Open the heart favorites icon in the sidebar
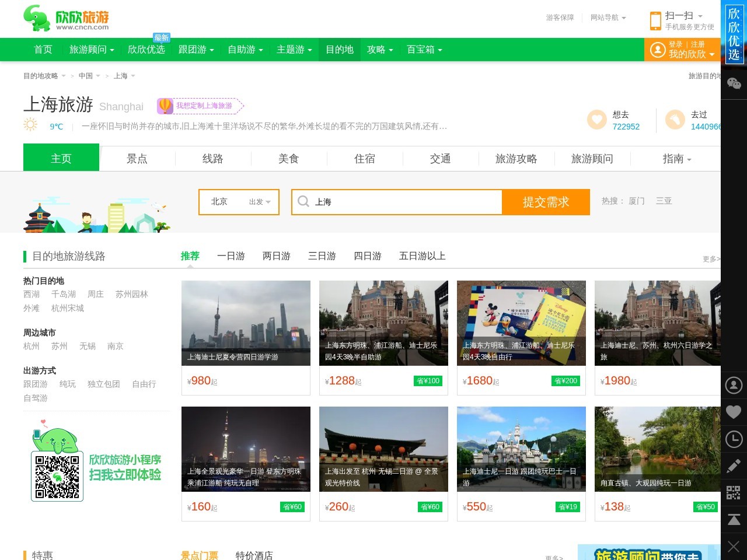 [734, 412]
